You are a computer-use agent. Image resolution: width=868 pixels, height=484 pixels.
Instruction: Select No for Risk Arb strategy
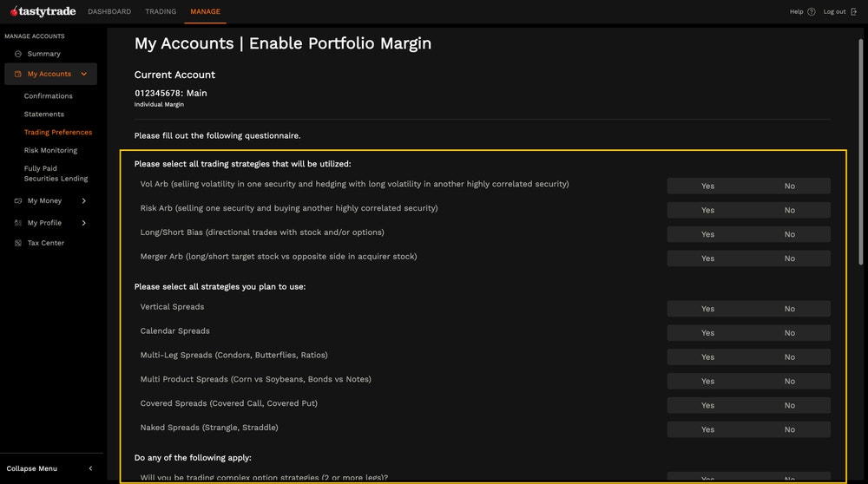pos(789,210)
